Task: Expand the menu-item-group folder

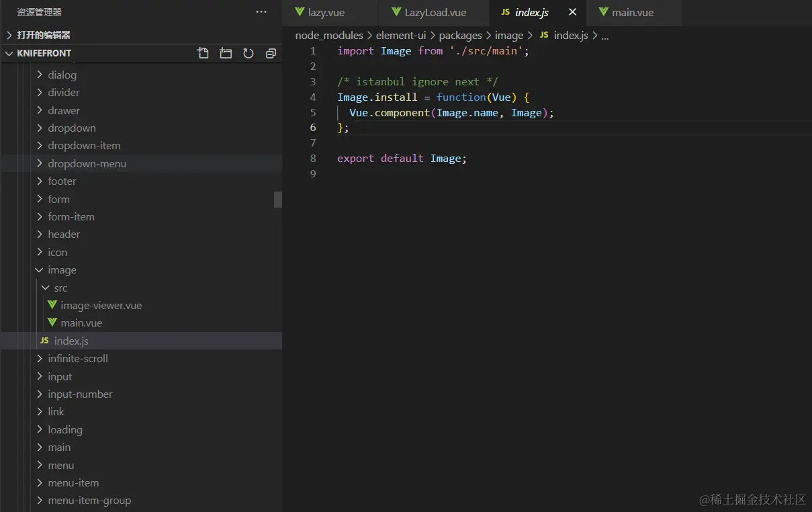Action: coord(141,500)
